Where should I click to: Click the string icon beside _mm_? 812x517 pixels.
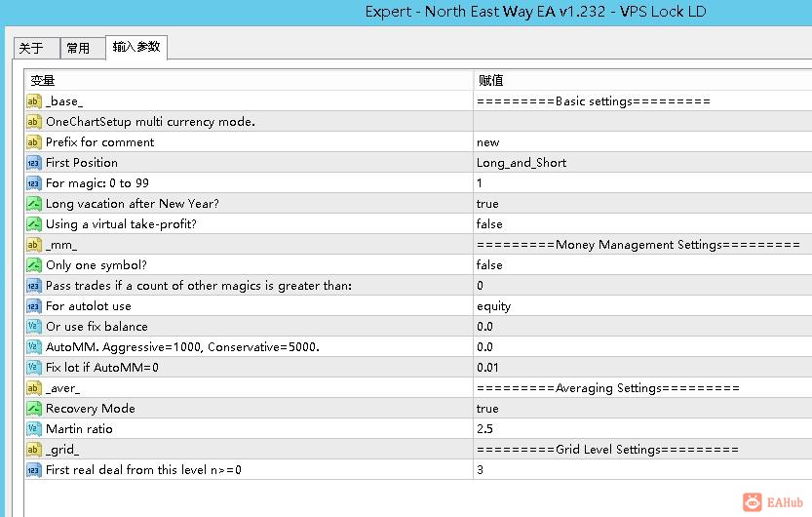pos(34,245)
